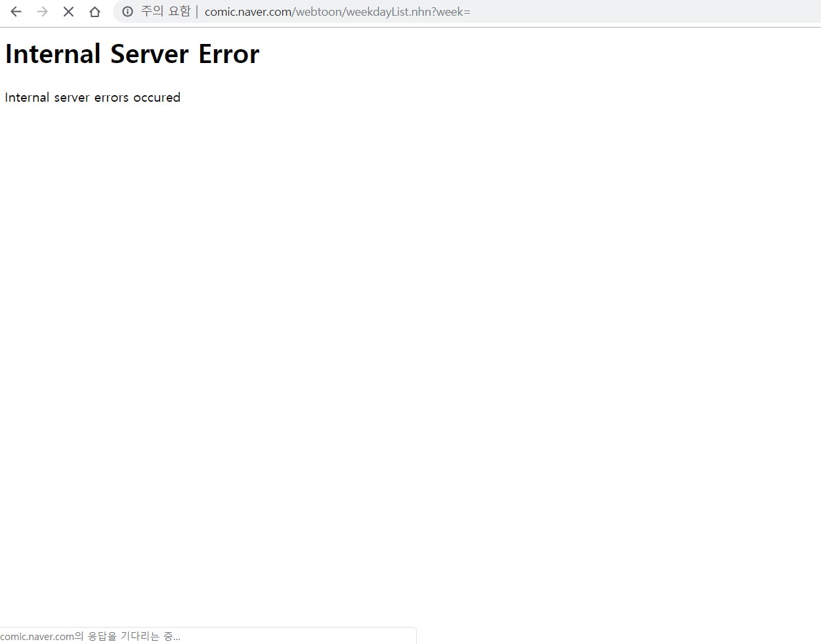Click the '주의 요함' security warning label
Viewport: 821px width, 644px height.
(165, 12)
